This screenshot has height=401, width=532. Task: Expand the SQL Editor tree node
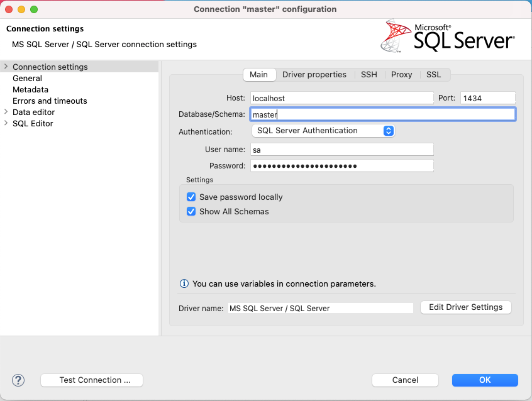pyautogui.click(x=6, y=123)
